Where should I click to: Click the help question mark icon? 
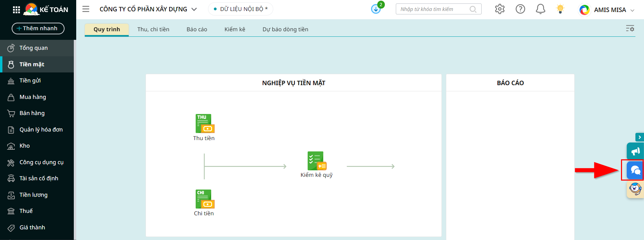pos(520,9)
